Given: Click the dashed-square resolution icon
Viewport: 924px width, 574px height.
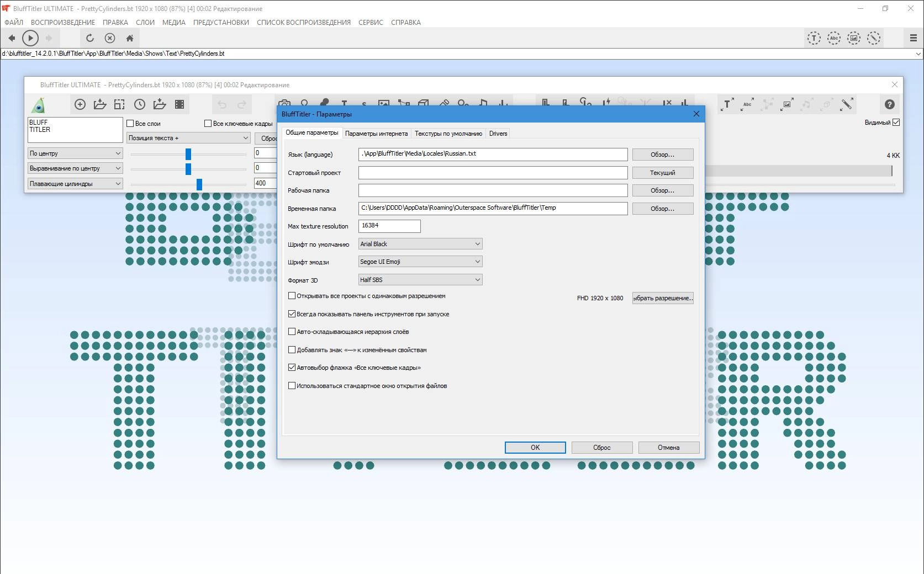Looking at the screenshot, I should [119, 104].
